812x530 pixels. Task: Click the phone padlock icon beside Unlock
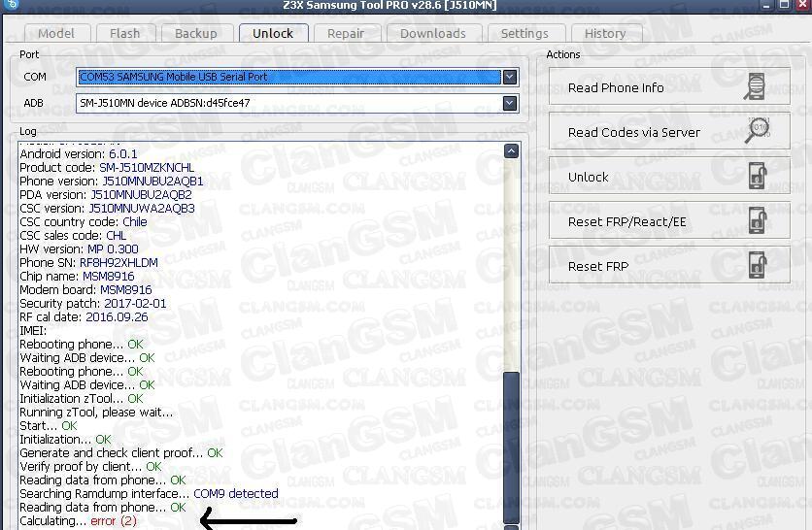(758, 176)
